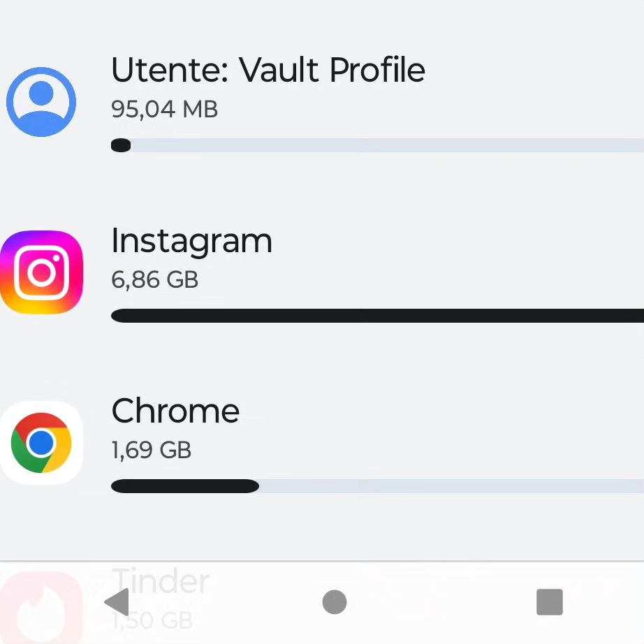This screenshot has width=644, height=644.
Task: Go back with the triangle navigation icon
Action: [x=117, y=602]
